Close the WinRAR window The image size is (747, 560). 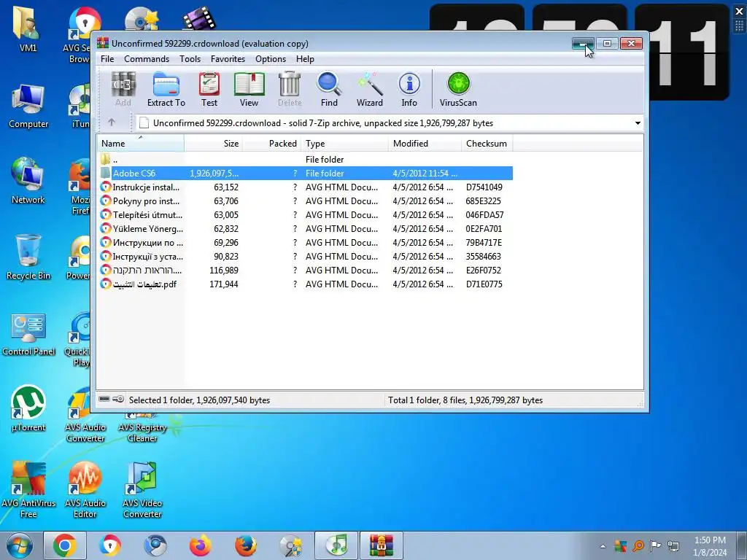click(631, 43)
